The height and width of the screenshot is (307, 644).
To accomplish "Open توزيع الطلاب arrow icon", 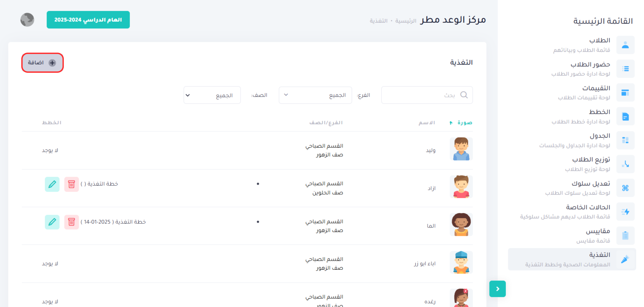I will [x=625, y=164].
